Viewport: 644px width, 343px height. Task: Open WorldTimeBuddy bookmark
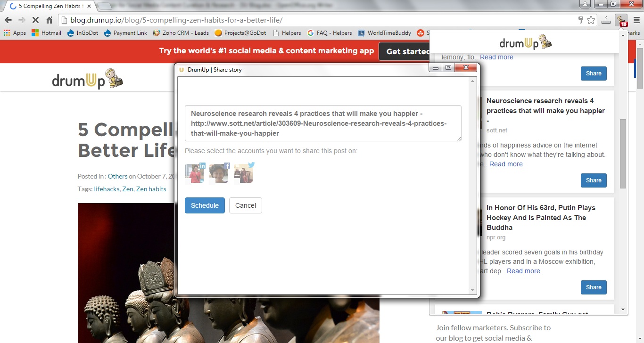(384, 33)
